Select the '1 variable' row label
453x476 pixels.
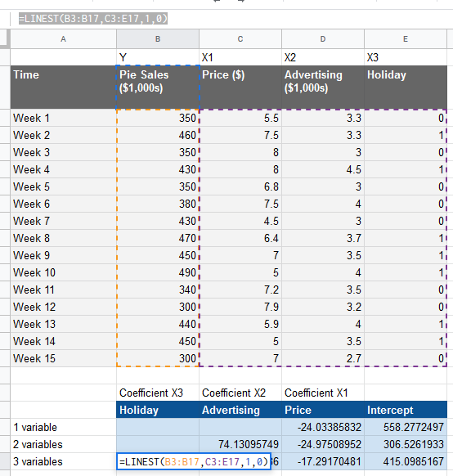coord(63,427)
